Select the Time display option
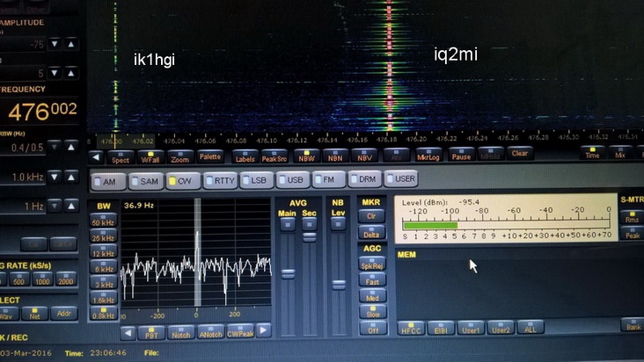The width and height of the screenshot is (644, 362). click(x=592, y=153)
